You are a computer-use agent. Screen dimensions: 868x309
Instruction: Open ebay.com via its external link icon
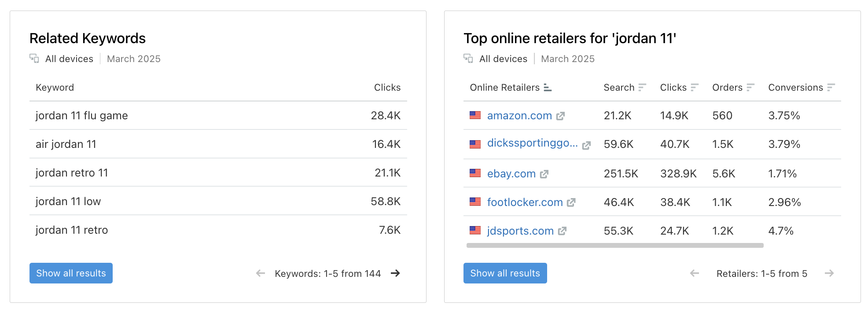(544, 173)
